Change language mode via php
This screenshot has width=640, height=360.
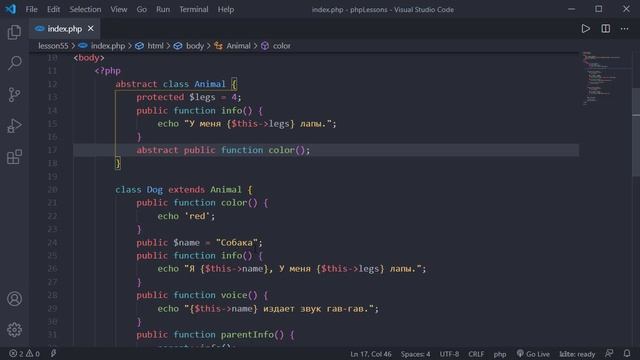click(x=500, y=354)
